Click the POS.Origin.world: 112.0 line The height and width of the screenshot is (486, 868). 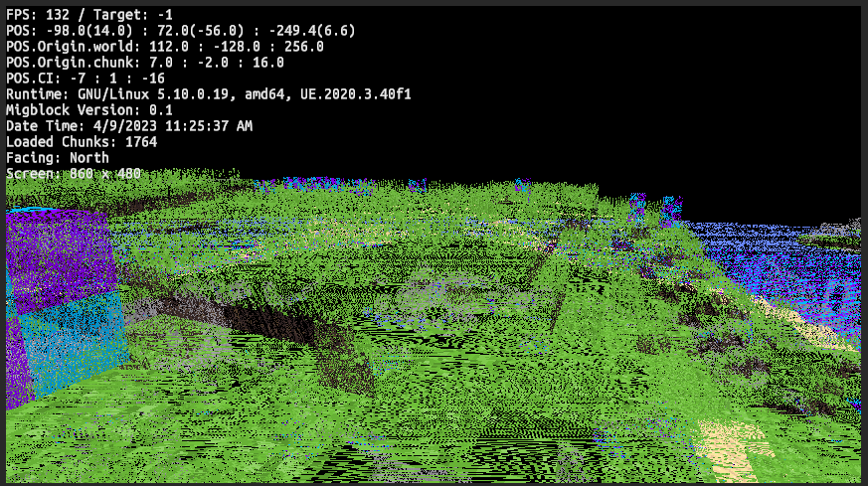[165, 47]
